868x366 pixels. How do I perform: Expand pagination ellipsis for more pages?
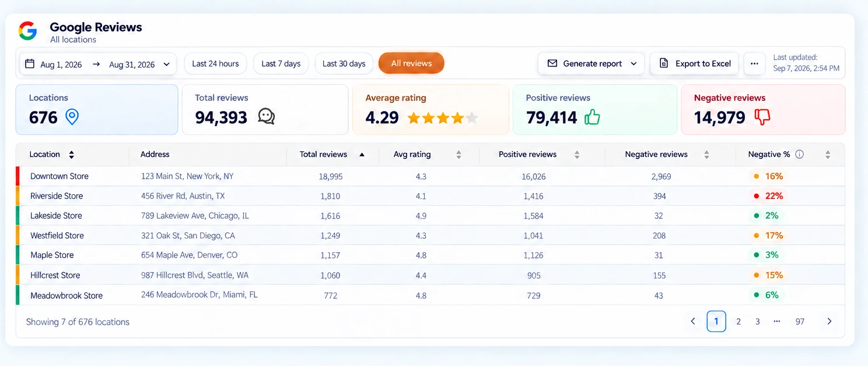tap(777, 321)
